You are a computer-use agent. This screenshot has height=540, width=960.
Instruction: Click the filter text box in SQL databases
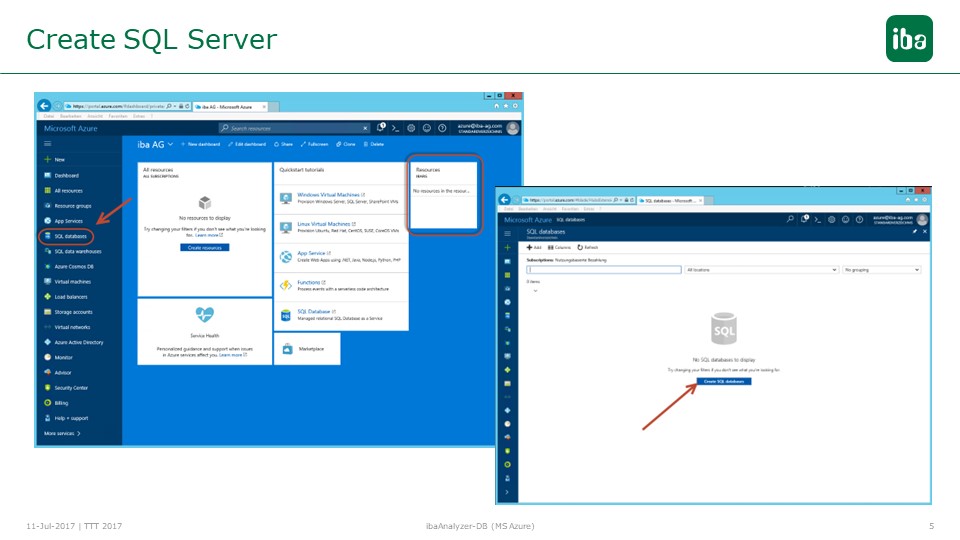pos(604,269)
